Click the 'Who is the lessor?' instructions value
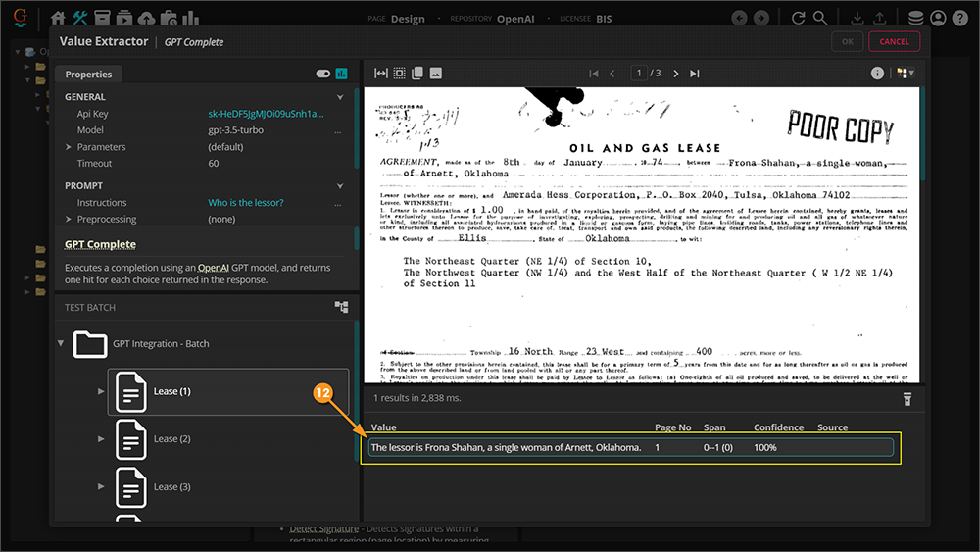This screenshot has height=552, width=980. pos(246,203)
